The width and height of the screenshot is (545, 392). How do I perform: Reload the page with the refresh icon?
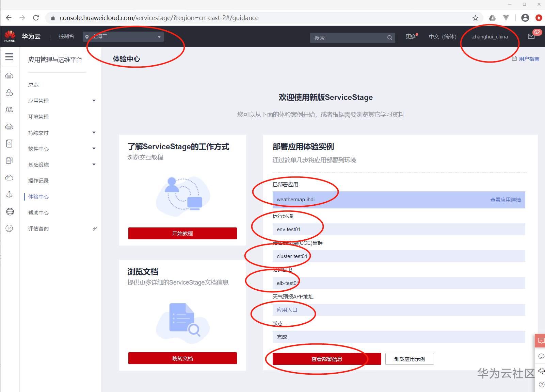pos(36,18)
